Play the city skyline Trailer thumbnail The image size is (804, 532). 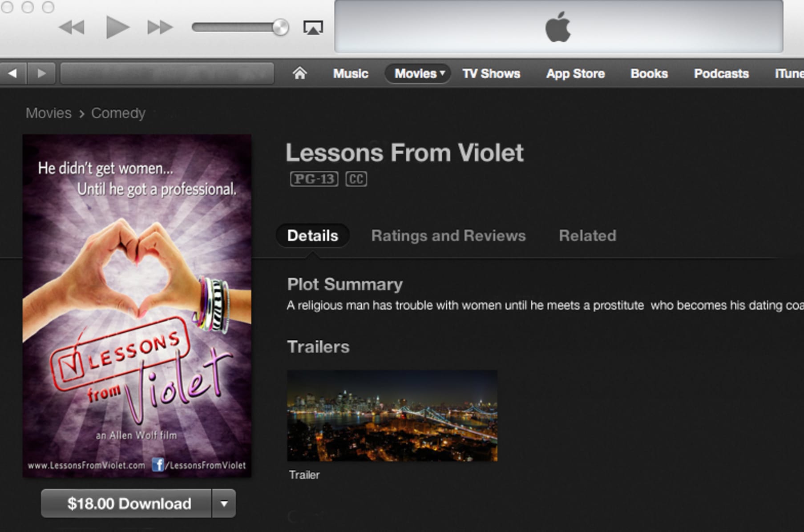(392, 415)
